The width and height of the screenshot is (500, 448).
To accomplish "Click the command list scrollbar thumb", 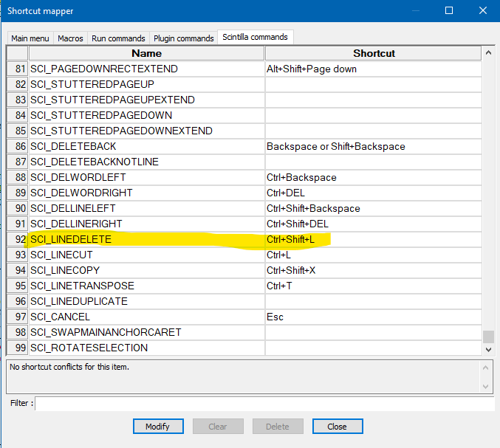I will coord(488,337).
